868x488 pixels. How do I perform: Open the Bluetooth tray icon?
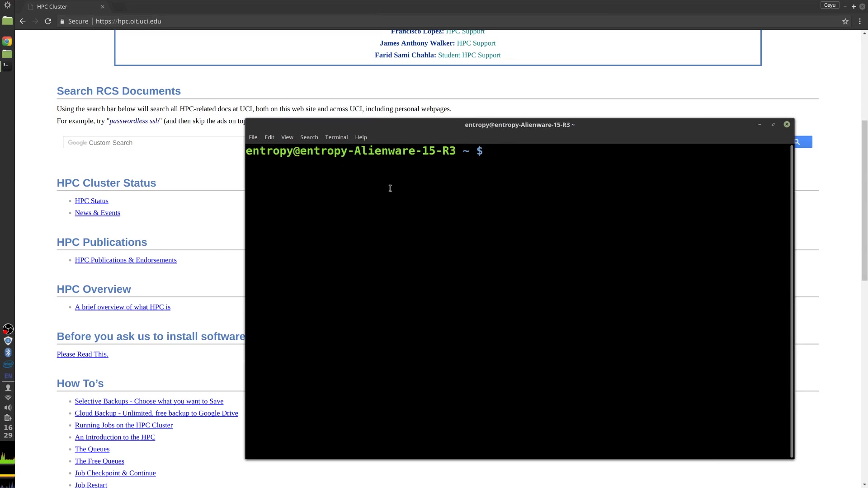pyautogui.click(x=8, y=352)
